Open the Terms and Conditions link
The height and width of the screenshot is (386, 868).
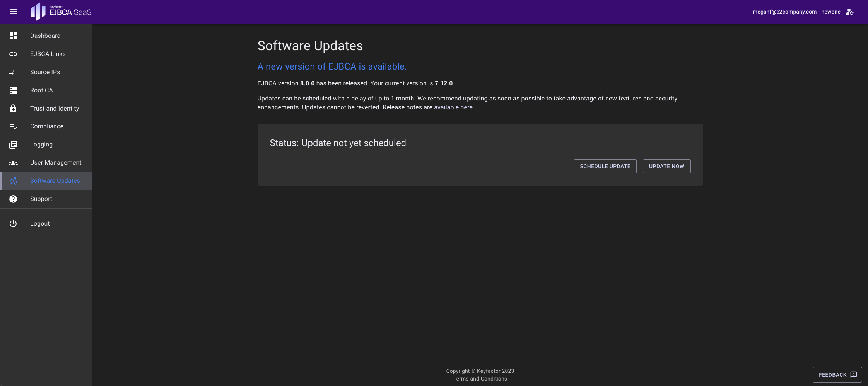click(480, 379)
